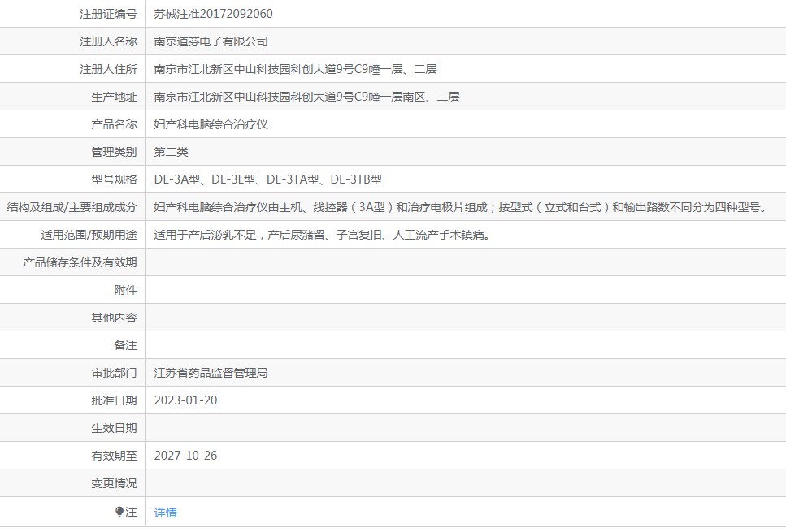Click the lightbulb icon beside 注
Image resolution: width=786 pixels, height=532 pixels.
click(x=119, y=512)
